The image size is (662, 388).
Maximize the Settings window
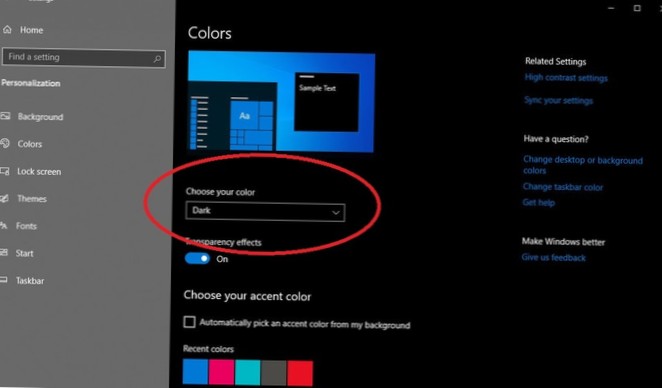coord(637,8)
